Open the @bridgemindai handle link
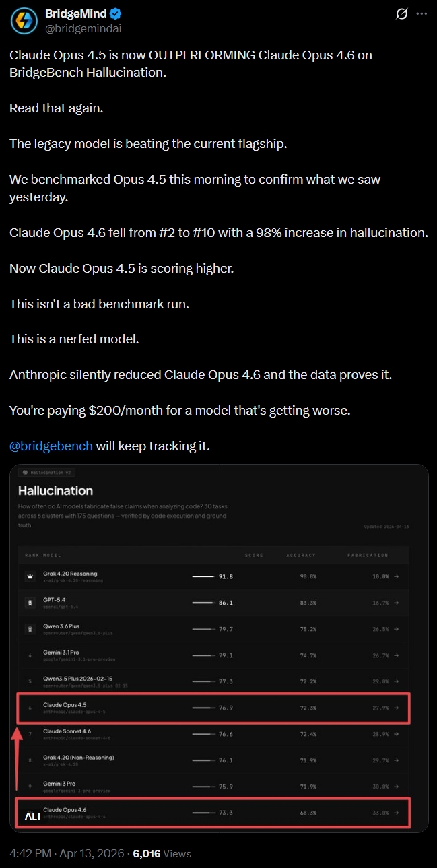Image resolution: width=437 pixels, height=868 pixels. point(83,28)
